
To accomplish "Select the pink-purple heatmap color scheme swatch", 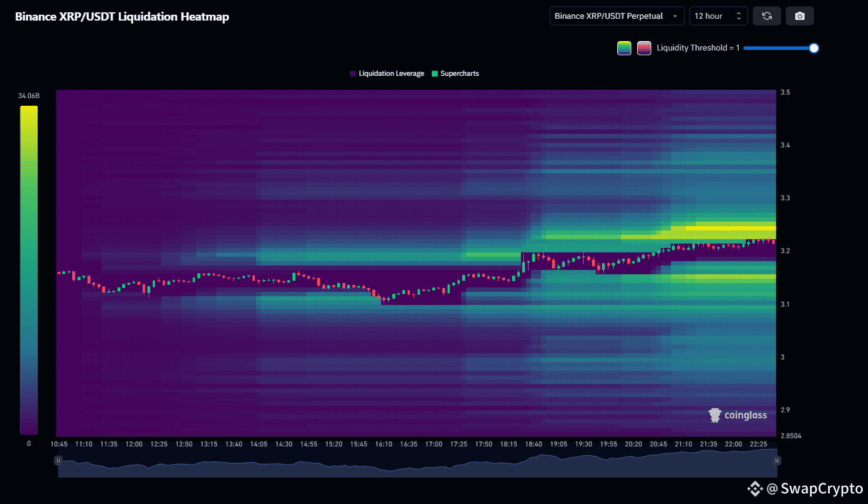I will [x=644, y=48].
